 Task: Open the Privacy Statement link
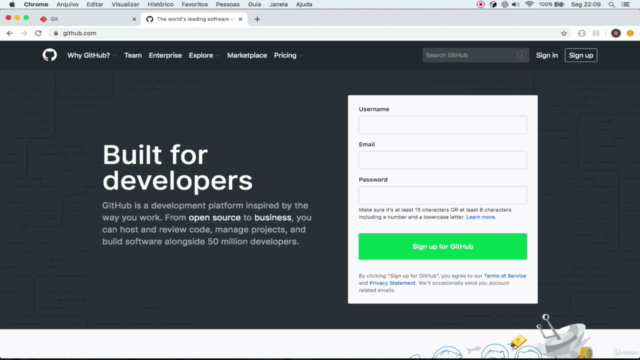[392, 283]
